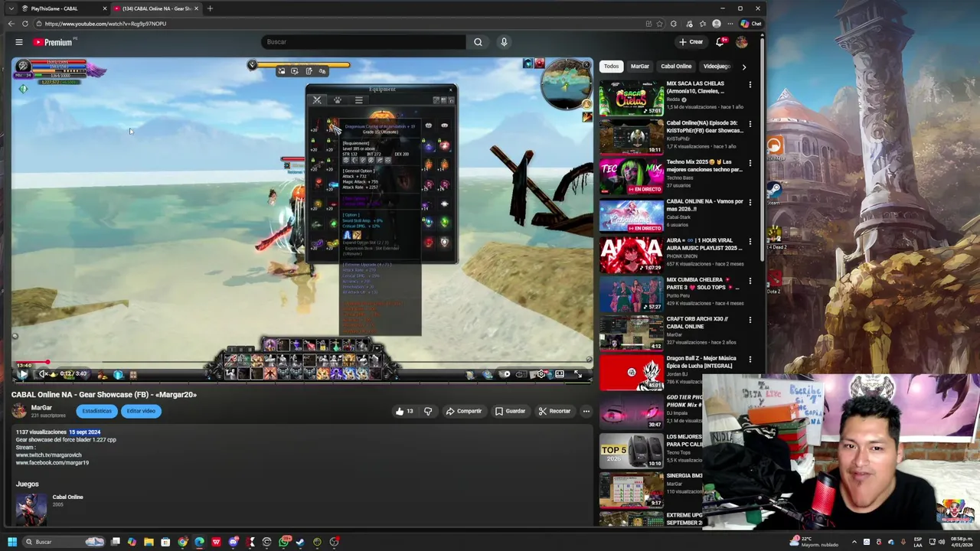Open Recortar clip button
This screenshot has height=551, width=980.
(554, 411)
